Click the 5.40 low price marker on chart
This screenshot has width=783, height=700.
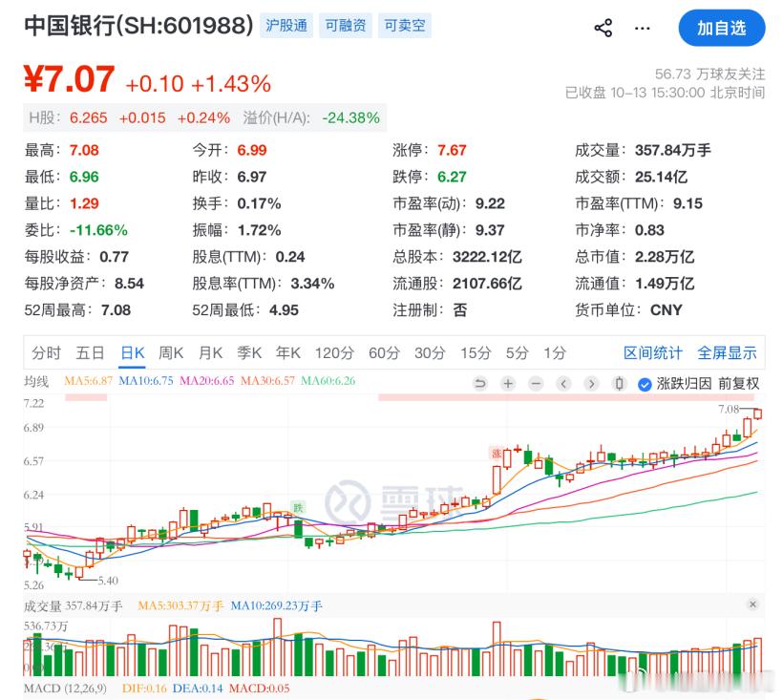(108, 581)
